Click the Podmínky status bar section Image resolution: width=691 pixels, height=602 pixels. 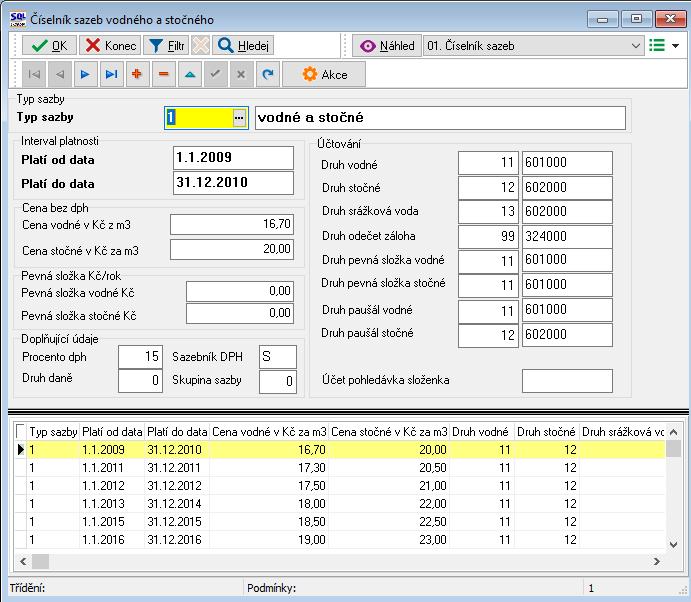coord(412,588)
